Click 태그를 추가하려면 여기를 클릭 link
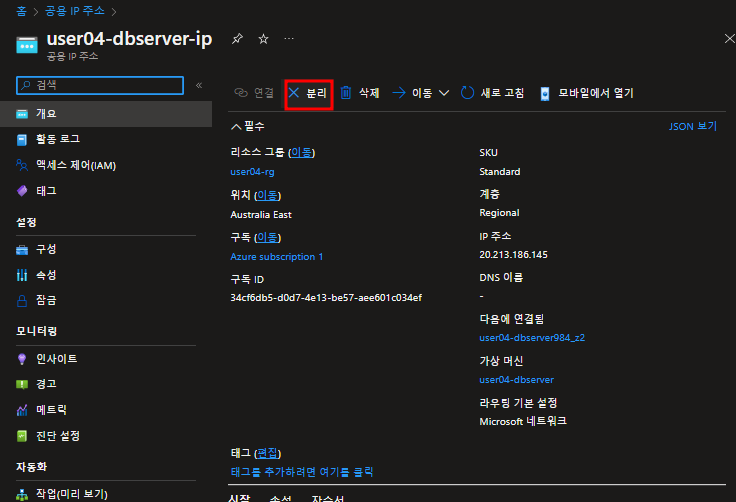 (302, 472)
